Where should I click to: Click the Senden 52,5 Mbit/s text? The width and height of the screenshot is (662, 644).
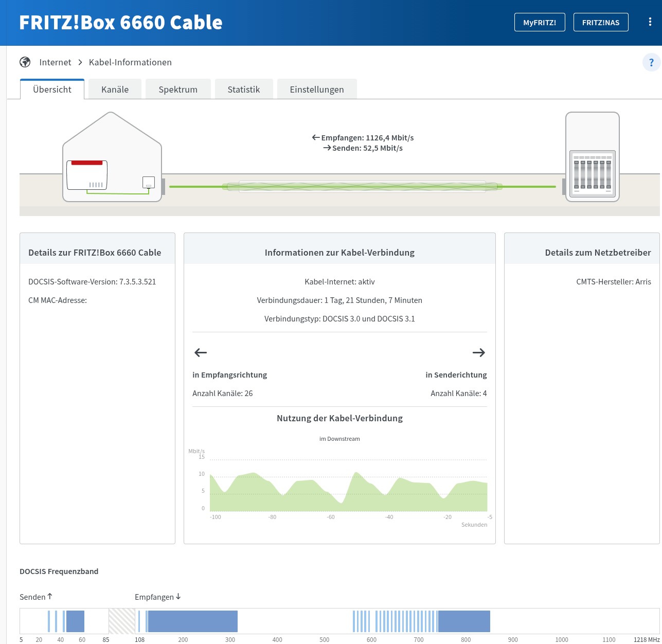363,148
